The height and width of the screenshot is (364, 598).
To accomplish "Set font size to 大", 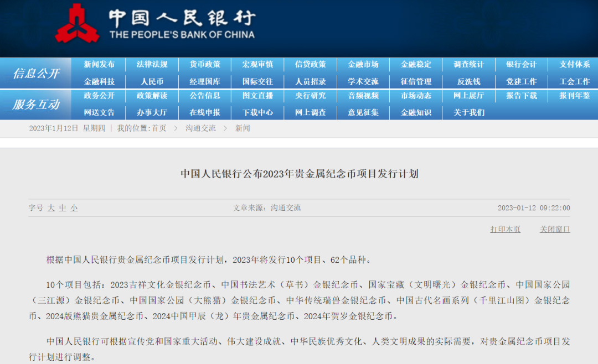I will coord(51,208).
